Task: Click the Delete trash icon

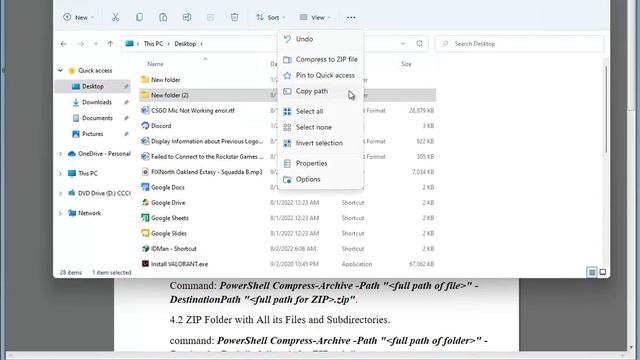Action: (x=234, y=18)
